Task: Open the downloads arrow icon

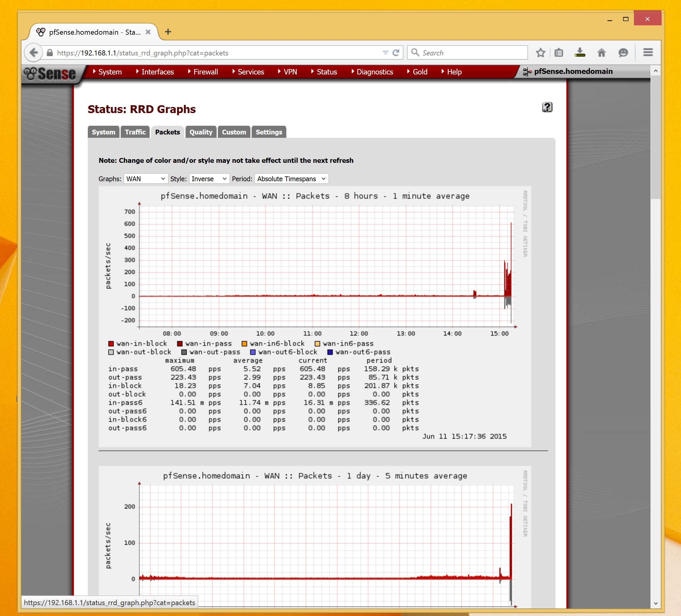Action: click(580, 53)
